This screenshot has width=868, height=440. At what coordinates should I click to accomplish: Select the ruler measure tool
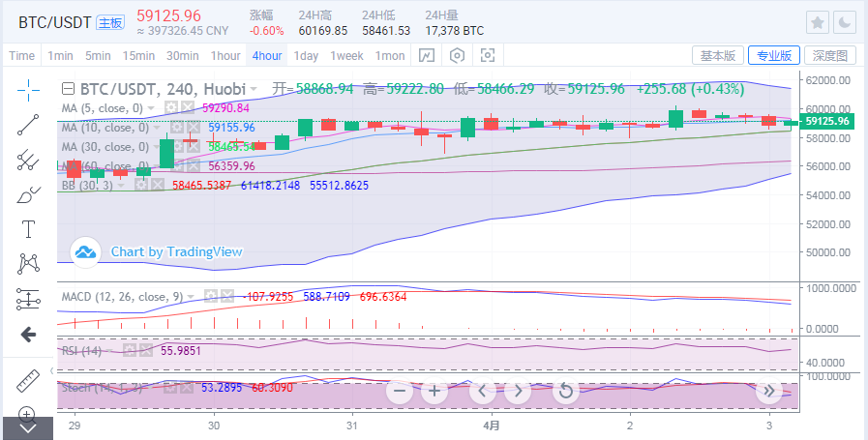tap(27, 381)
